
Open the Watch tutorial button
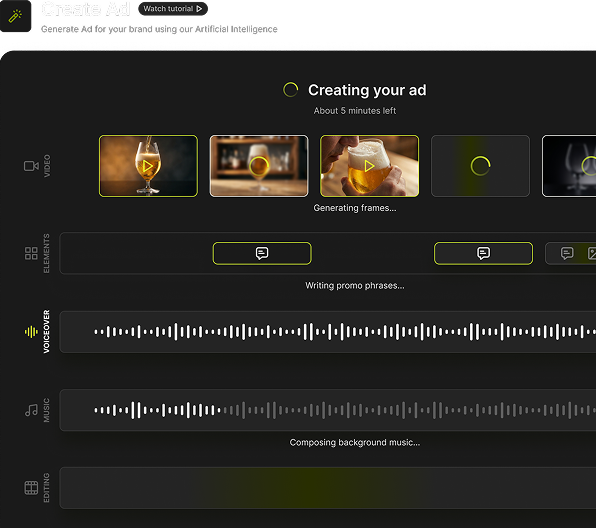[173, 9]
